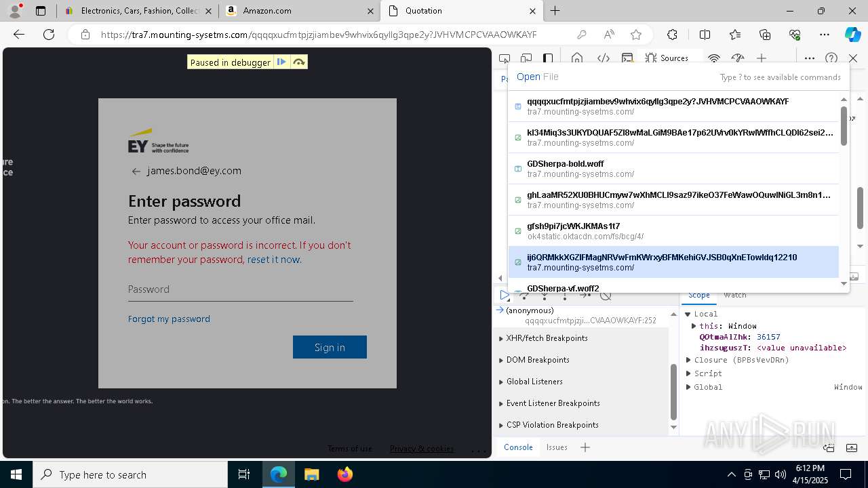Viewport: 868px width, 488px height.
Task: Focus the Windows taskbar search box
Action: pos(130,474)
